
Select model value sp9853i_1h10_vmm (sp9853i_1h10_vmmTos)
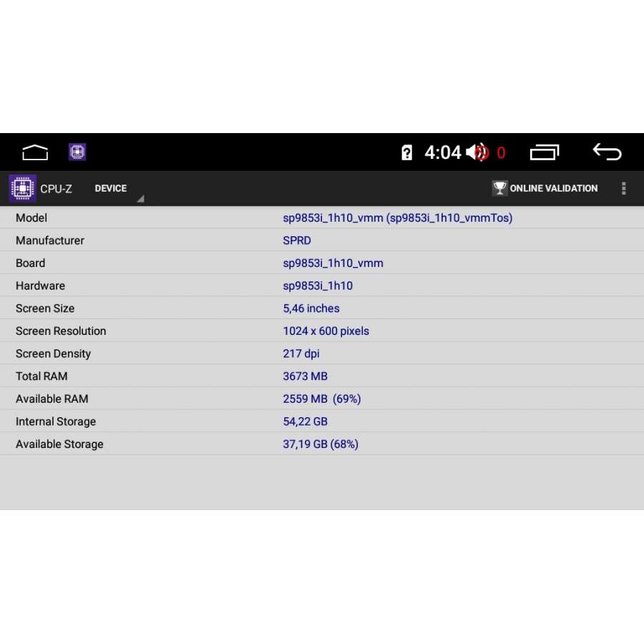tap(398, 218)
